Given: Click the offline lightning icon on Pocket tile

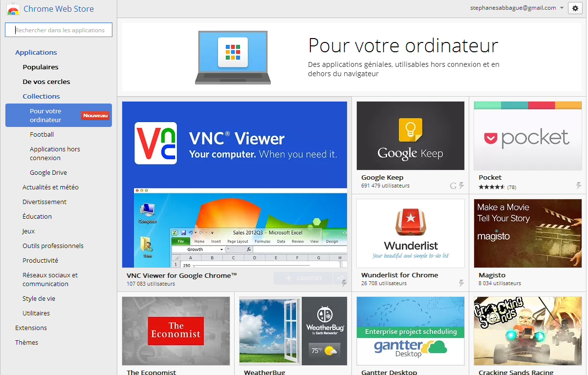Looking at the screenshot, I should pos(579,186).
